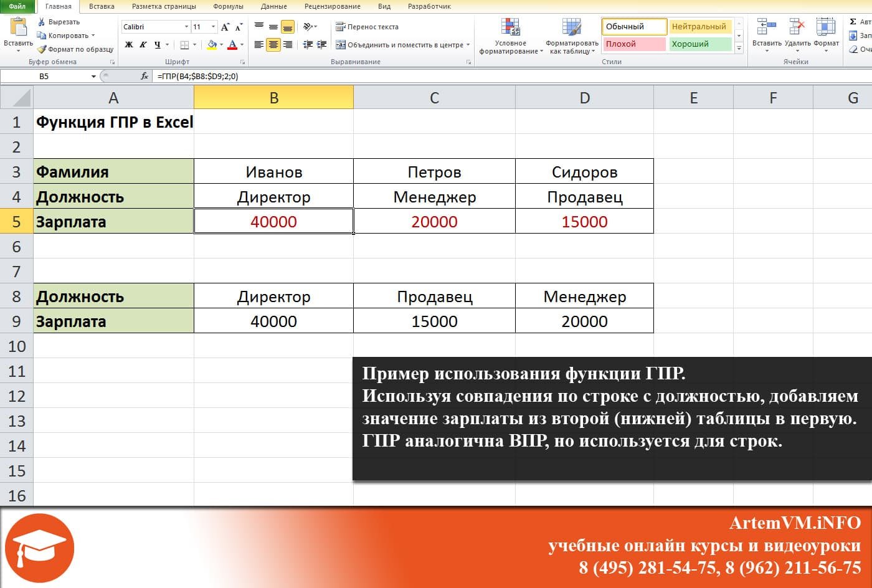
Task: Click the Вставить (Paste) clipboard icon
Action: tap(19, 28)
